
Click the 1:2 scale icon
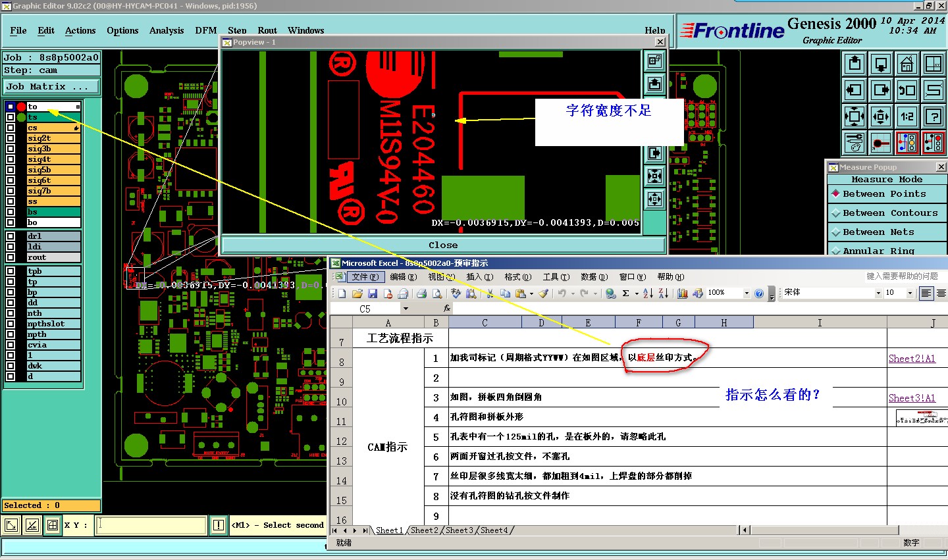point(907,116)
